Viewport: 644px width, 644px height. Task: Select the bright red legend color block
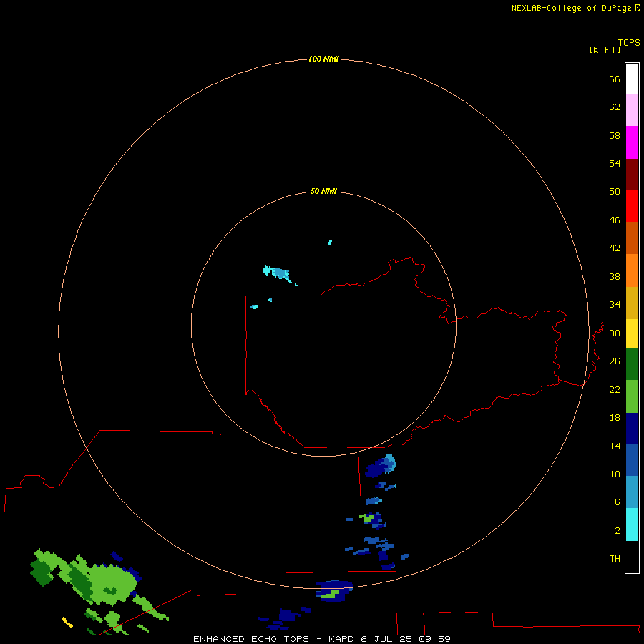tap(632, 206)
